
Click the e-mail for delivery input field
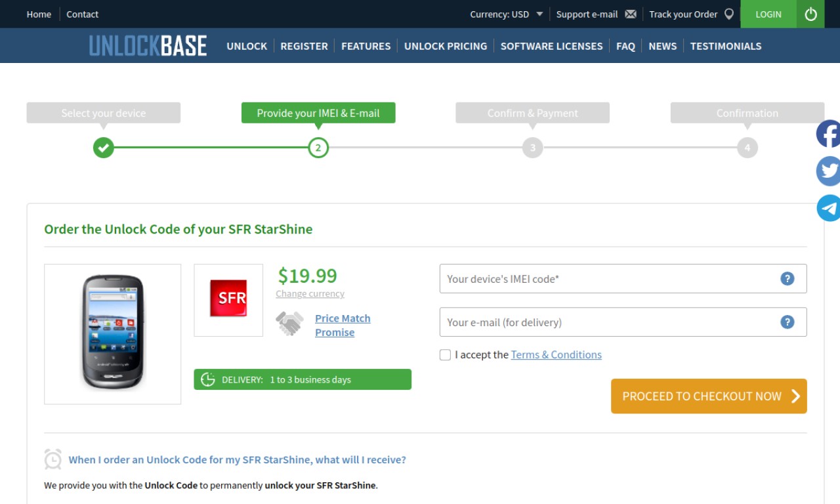[623, 322]
